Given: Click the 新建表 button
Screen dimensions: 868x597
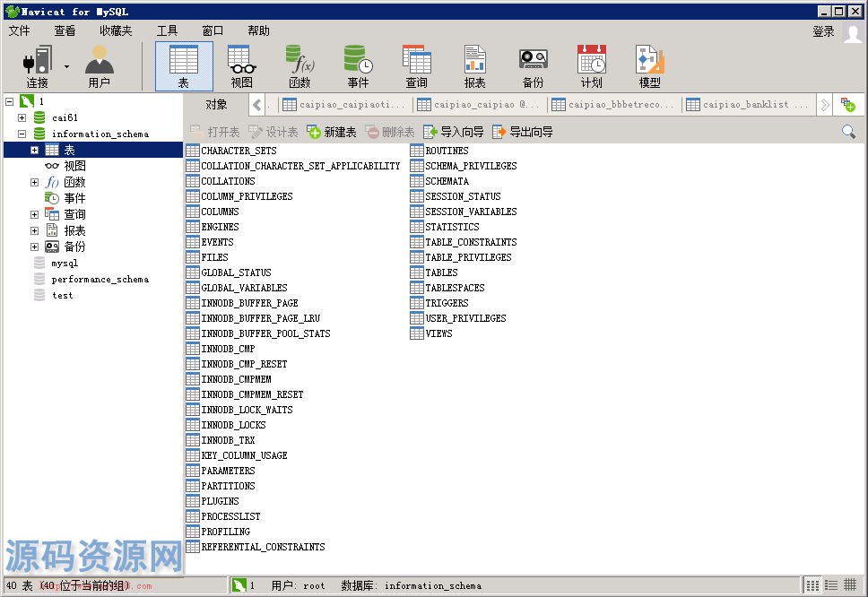Looking at the screenshot, I should click(332, 132).
